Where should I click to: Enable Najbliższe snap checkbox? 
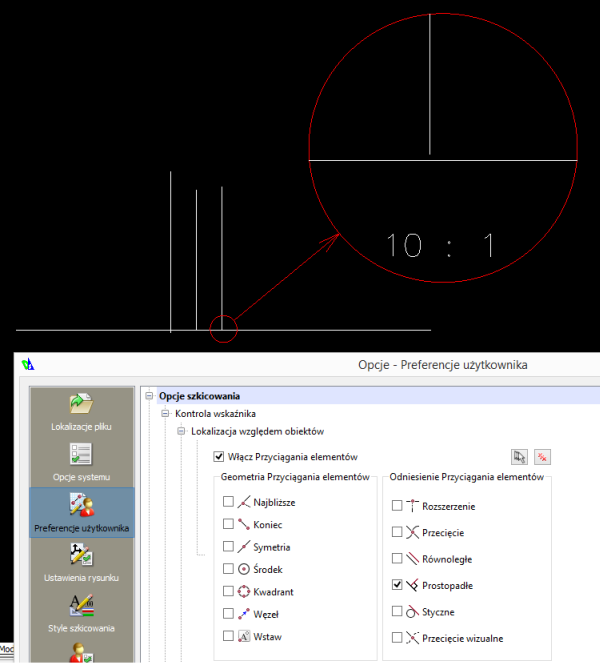[228, 502]
